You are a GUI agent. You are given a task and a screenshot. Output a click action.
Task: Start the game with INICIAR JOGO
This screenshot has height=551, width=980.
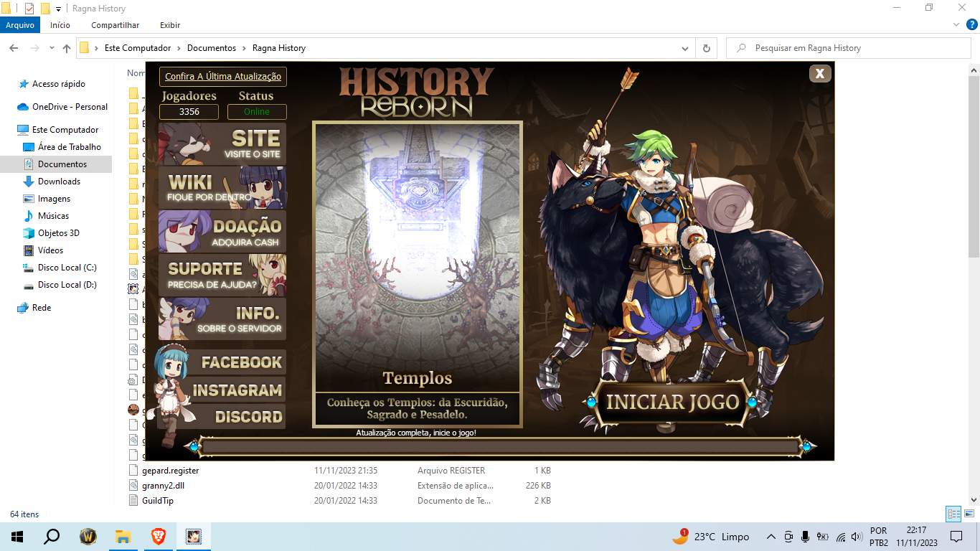[x=672, y=402]
